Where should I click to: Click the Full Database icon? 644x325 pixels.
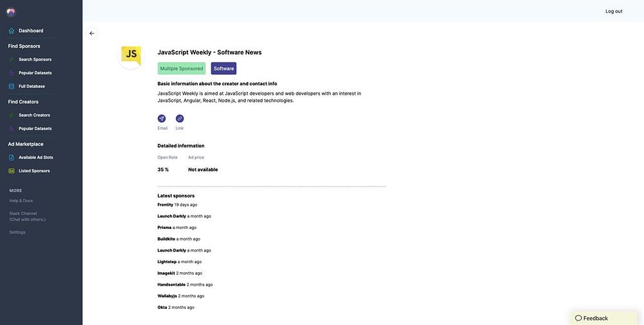coord(12,86)
